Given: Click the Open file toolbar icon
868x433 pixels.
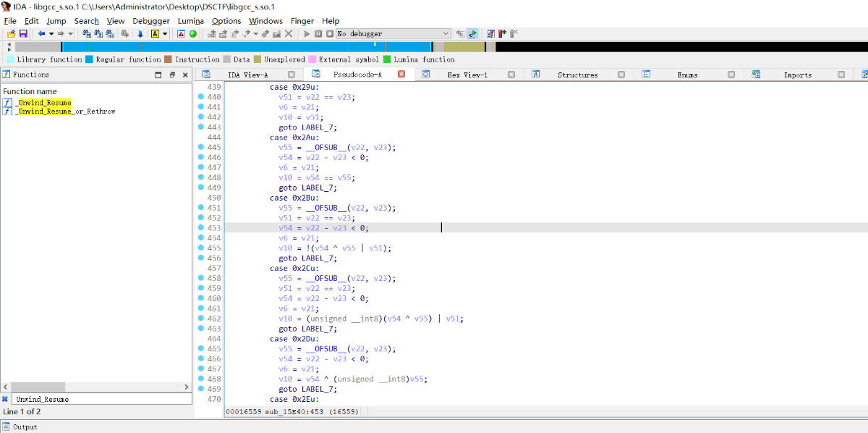Looking at the screenshot, I should [x=11, y=34].
